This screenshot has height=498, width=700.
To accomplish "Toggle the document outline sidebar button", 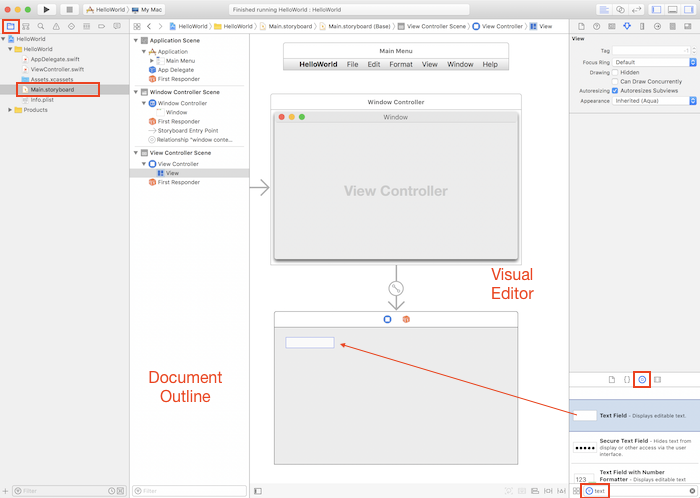I will click(x=258, y=491).
